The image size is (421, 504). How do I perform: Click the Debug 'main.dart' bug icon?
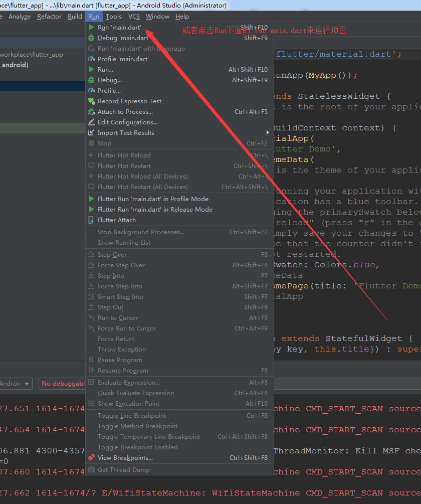(x=92, y=38)
